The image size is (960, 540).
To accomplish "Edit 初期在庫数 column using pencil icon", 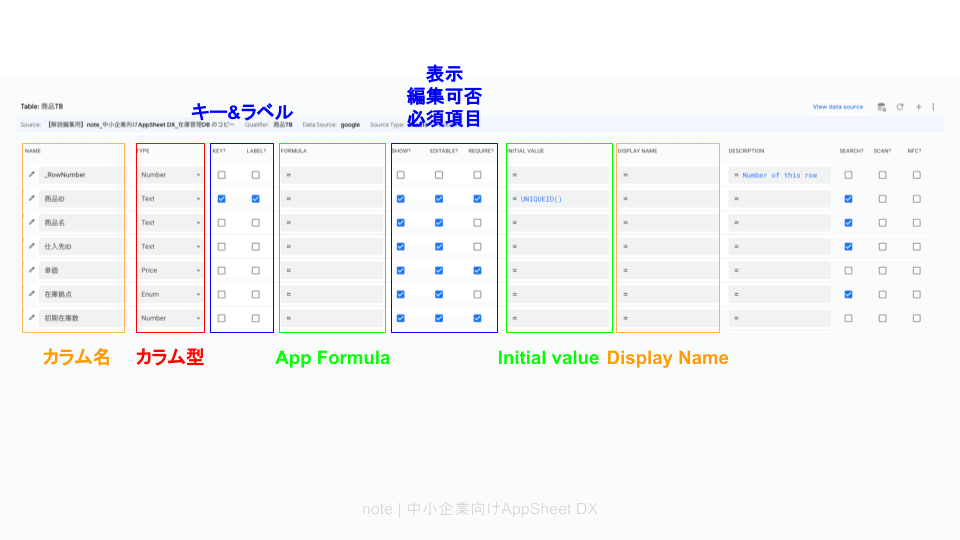I will 32,318.
